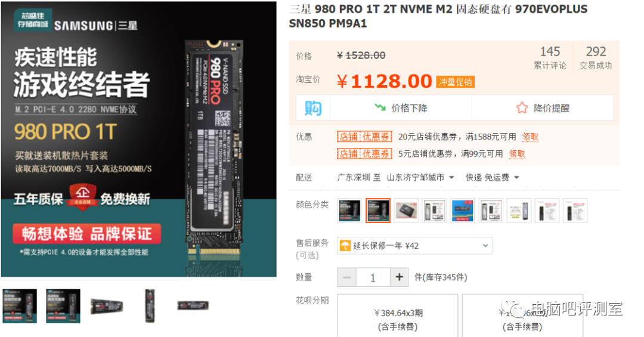Claim the 5 yuan store coupon
The image size is (644, 337).
pyautogui.click(x=517, y=154)
